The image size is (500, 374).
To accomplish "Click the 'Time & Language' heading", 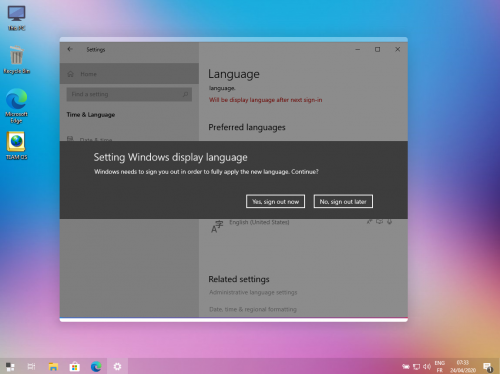I will pyautogui.click(x=91, y=115).
